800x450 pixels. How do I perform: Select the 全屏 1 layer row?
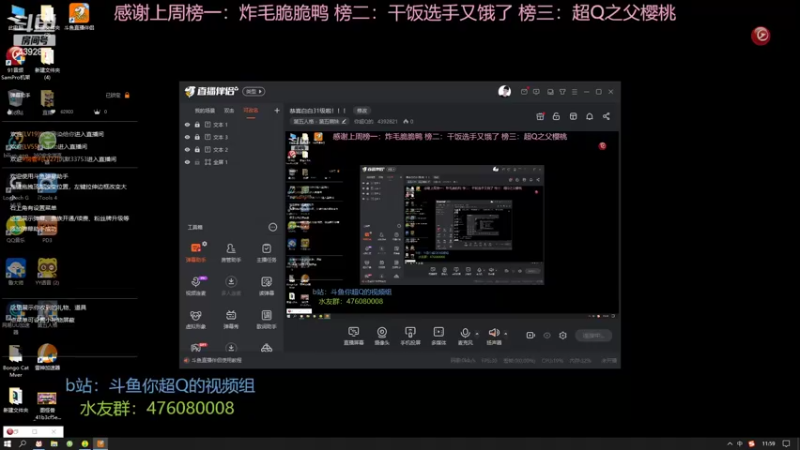[x=232, y=162]
